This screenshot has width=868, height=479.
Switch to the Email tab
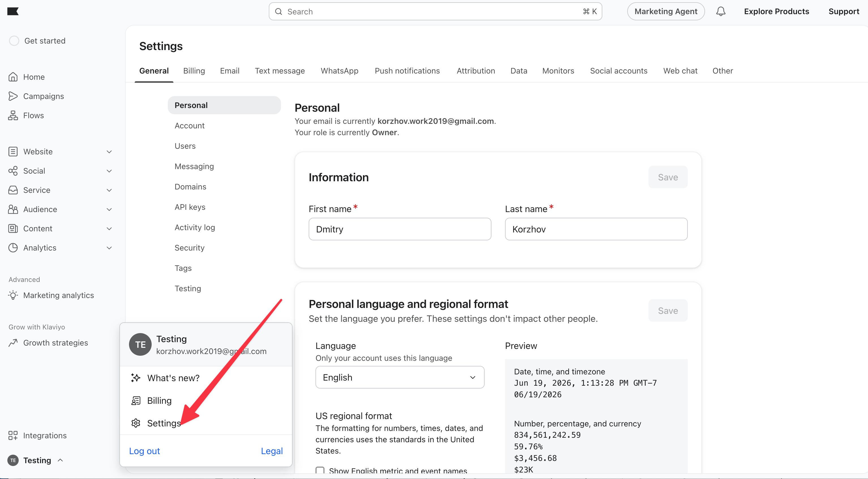pyautogui.click(x=230, y=71)
